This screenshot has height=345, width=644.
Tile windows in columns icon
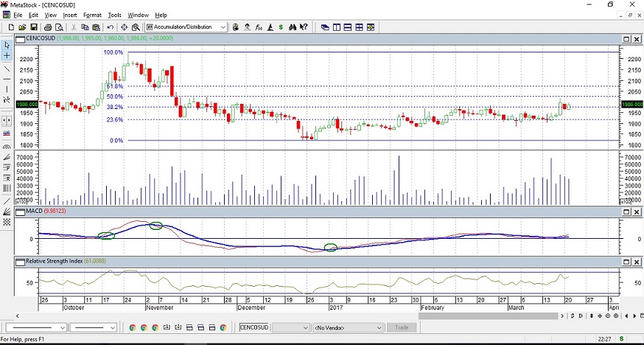point(337,27)
